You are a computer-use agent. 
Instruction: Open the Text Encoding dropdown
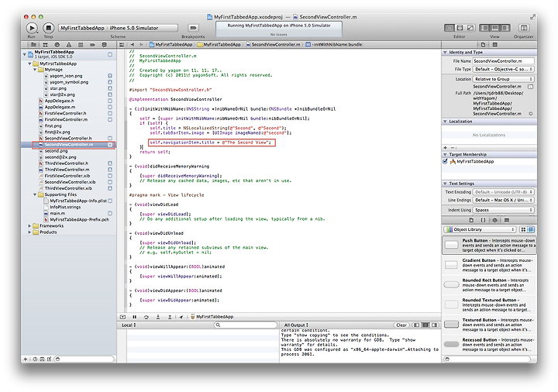[x=503, y=192]
